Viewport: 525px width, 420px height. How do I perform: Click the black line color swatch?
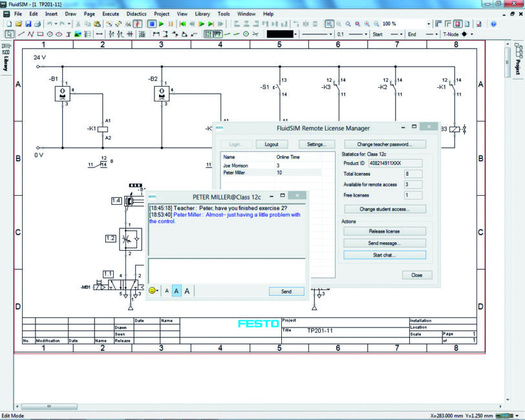click(x=280, y=34)
